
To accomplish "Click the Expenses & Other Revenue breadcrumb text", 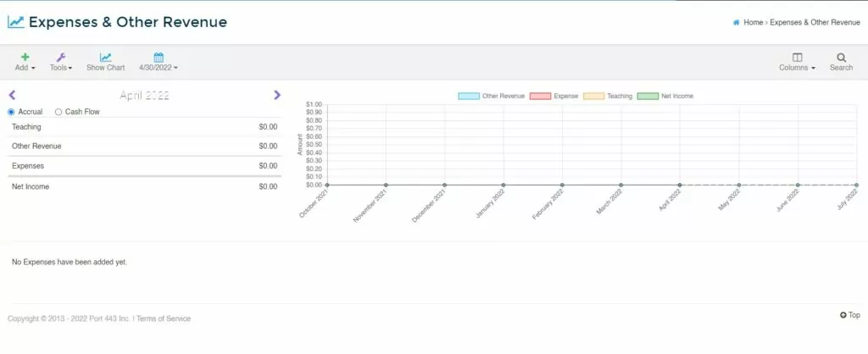I will point(815,23).
